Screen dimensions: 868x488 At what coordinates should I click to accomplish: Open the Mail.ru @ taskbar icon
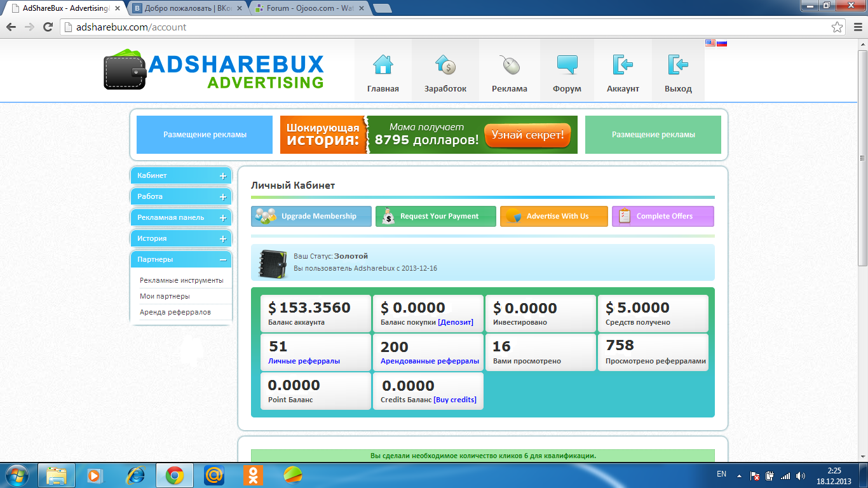pos(214,475)
